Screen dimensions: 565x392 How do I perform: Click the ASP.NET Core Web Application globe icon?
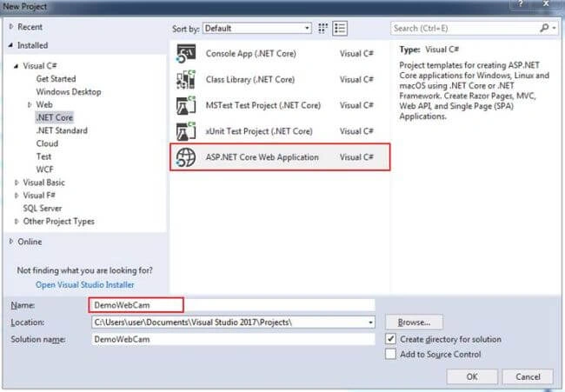click(186, 157)
